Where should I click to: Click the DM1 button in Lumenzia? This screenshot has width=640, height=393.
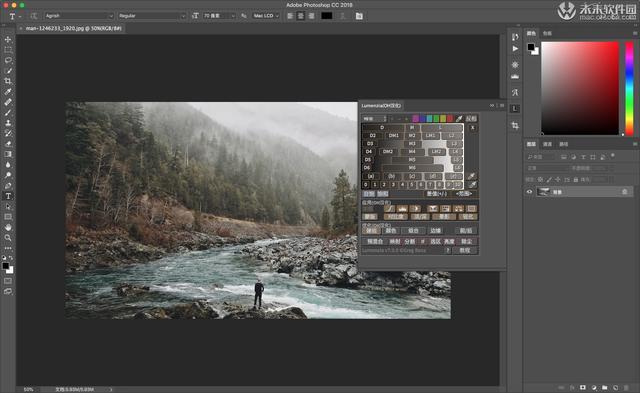coord(393,135)
